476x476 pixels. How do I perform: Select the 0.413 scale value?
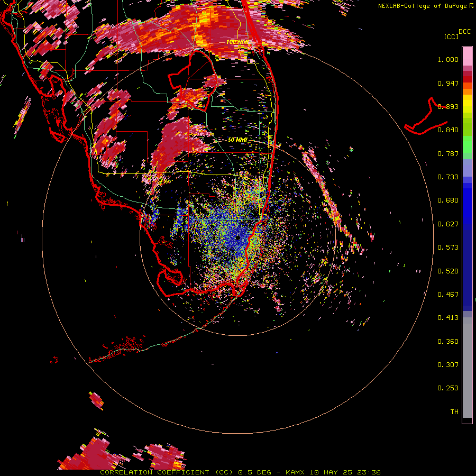(x=448, y=318)
